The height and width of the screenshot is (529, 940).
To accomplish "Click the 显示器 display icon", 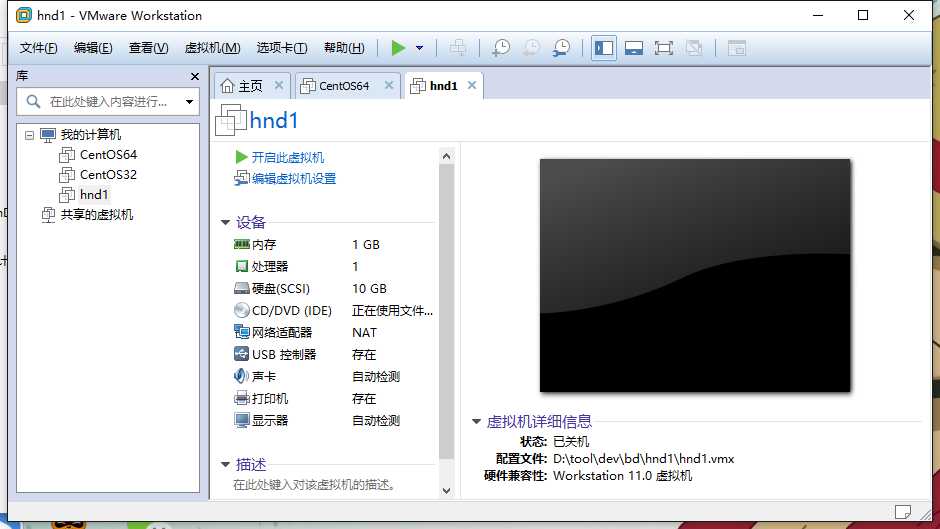I will click(x=242, y=420).
